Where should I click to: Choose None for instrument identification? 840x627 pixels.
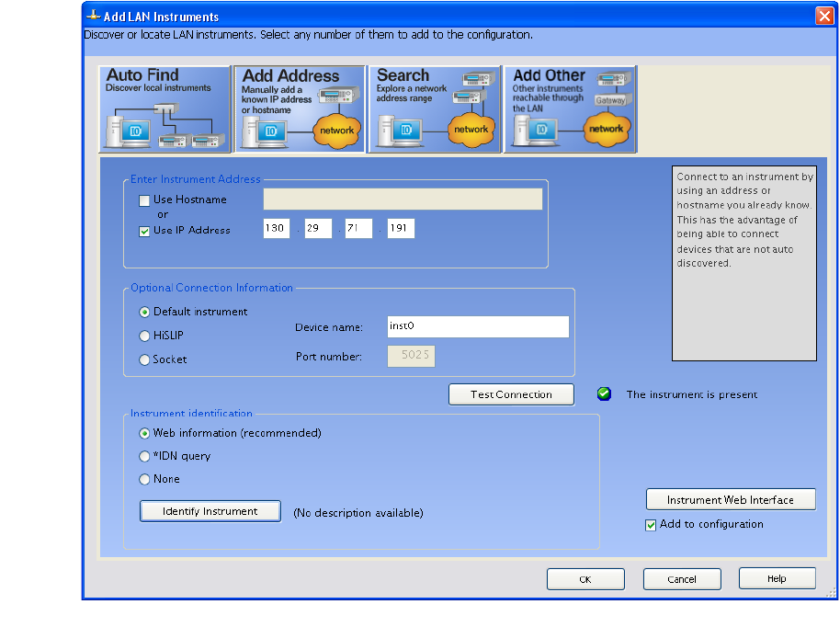pos(144,479)
